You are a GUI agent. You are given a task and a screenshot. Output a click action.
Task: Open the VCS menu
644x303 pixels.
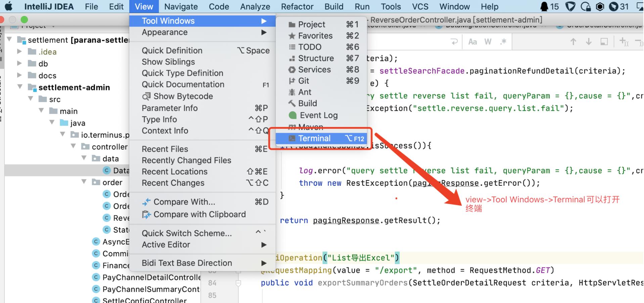pyautogui.click(x=420, y=6)
